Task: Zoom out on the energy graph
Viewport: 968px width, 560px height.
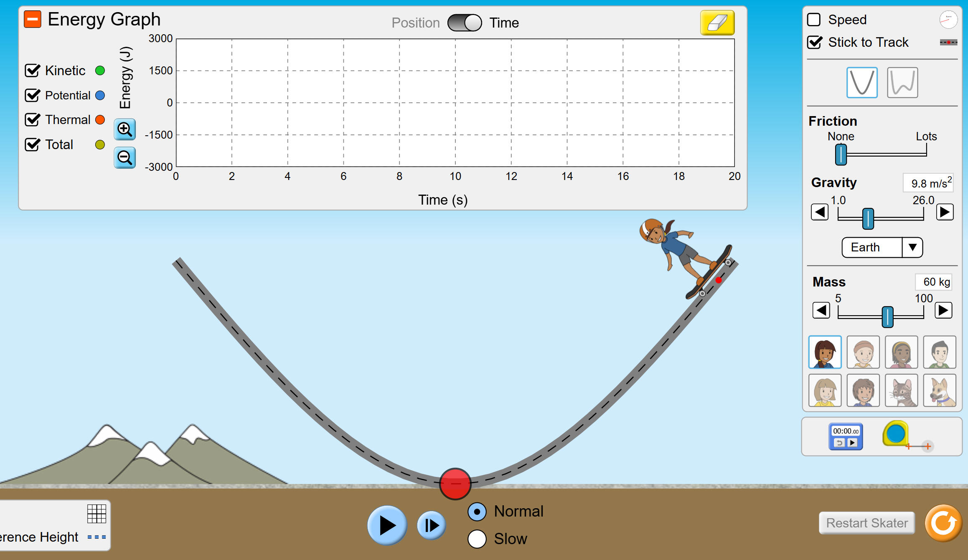Action: coord(124,157)
